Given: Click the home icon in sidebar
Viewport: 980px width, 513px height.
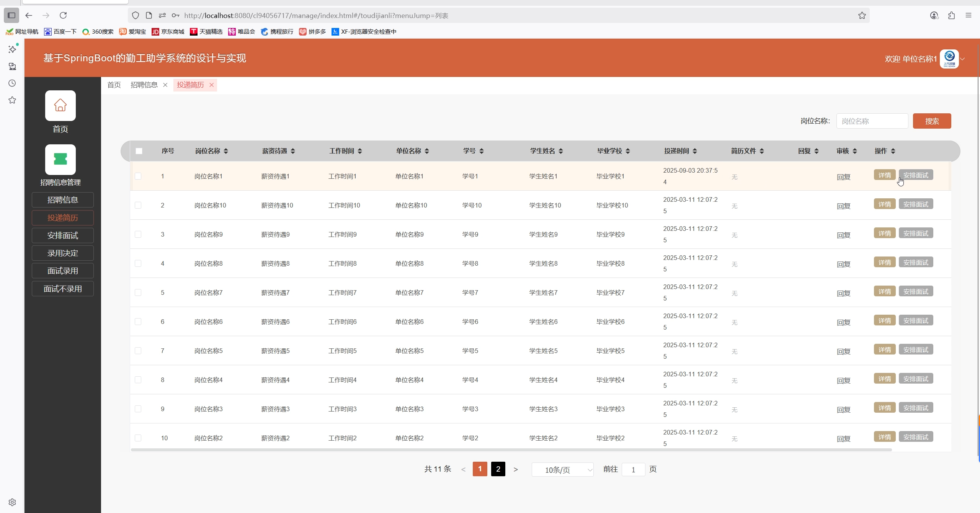Looking at the screenshot, I should pyautogui.click(x=60, y=106).
